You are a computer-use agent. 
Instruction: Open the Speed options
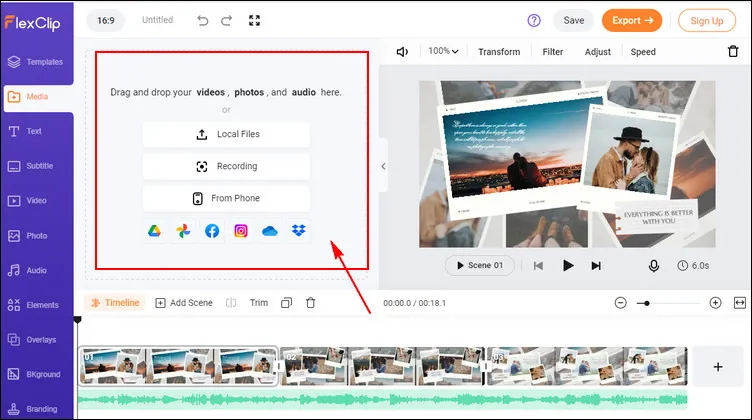point(643,52)
